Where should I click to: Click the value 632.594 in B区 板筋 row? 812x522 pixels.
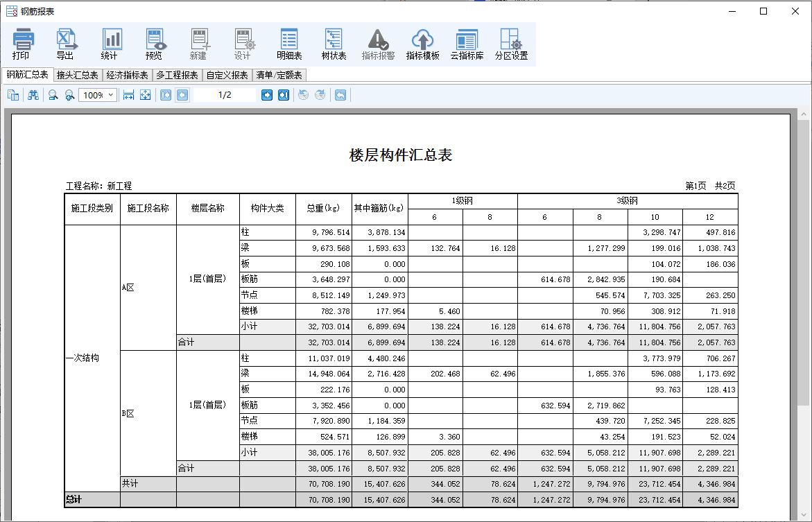(555, 406)
